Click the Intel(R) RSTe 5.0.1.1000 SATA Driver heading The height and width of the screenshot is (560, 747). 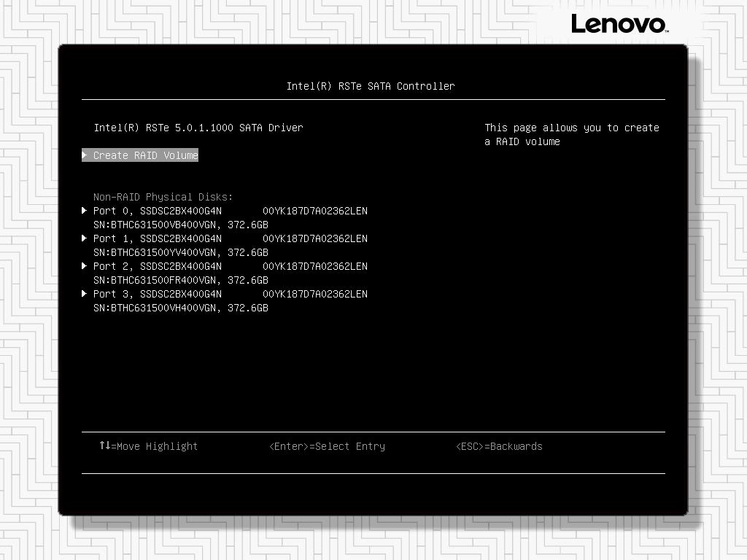point(197,127)
